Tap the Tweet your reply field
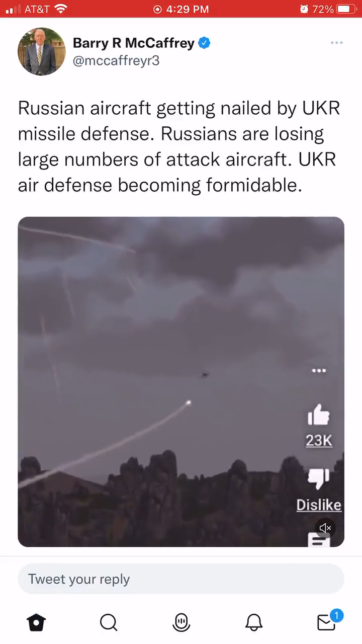Image resolution: width=362 pixels, height=644 pixels. coord(181,579)
